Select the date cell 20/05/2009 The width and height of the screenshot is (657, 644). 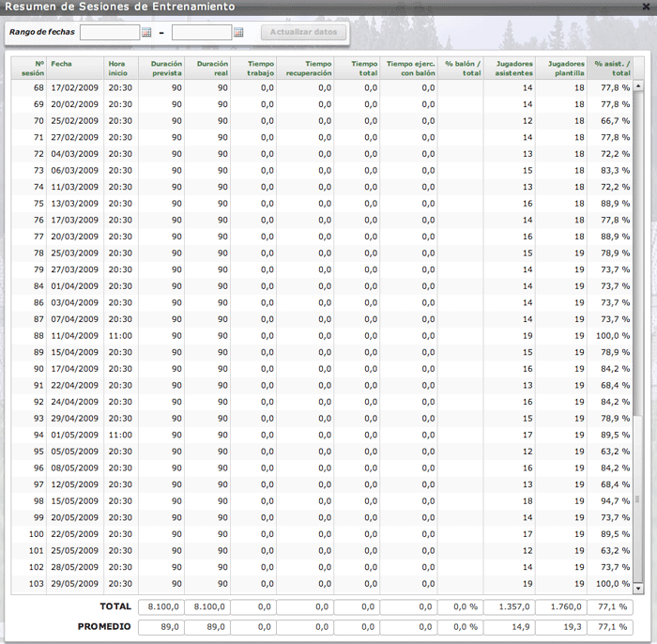pos(74,517)
